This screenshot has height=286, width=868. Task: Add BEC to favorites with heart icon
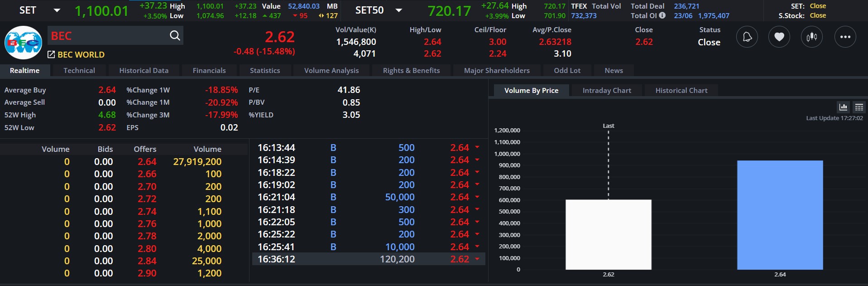coord(779,37)
